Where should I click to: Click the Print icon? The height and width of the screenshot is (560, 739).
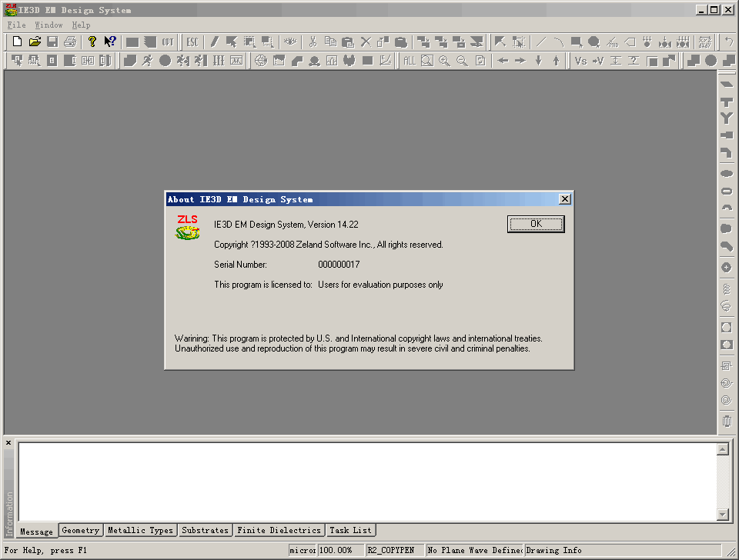click(x=70, y=42)
